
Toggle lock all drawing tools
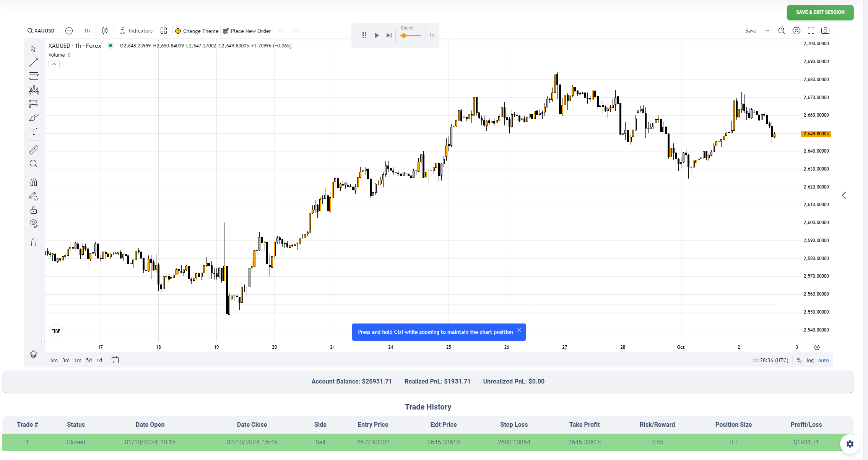[x=33, y=210]
